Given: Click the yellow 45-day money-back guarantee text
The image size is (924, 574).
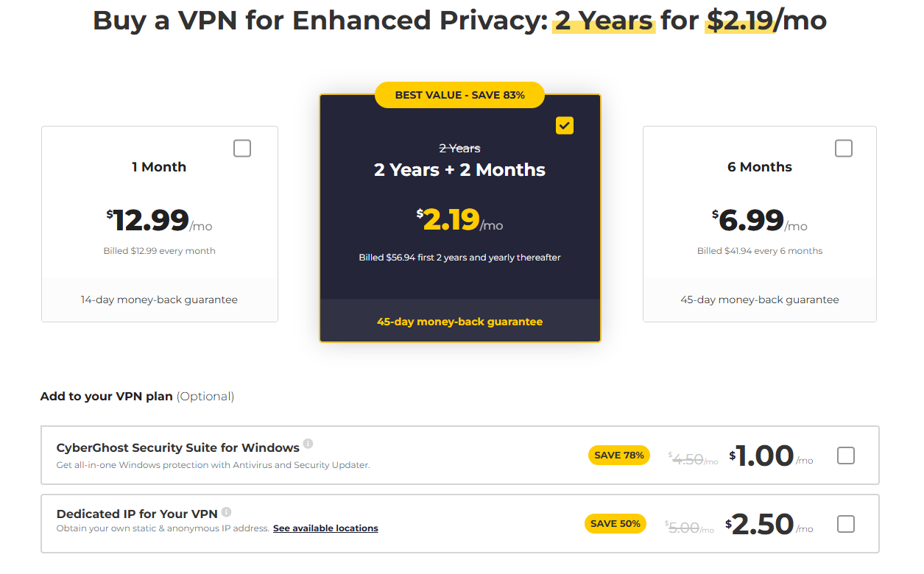Looking at the screenshot, I should pos(459,322).
